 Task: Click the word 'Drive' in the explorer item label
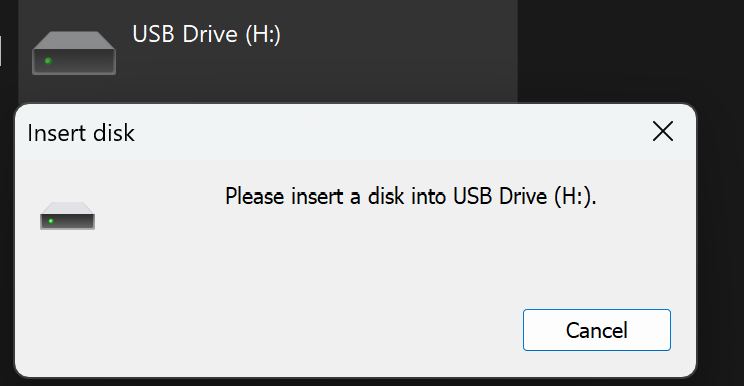(210, 34)
